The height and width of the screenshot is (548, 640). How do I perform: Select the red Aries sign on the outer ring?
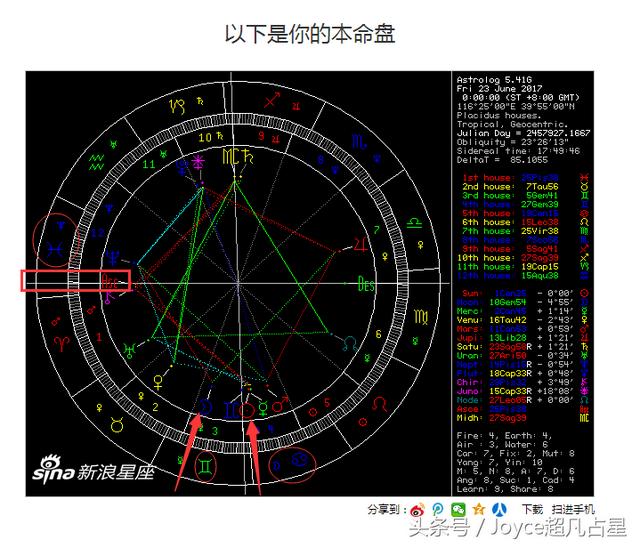(62, 344)
